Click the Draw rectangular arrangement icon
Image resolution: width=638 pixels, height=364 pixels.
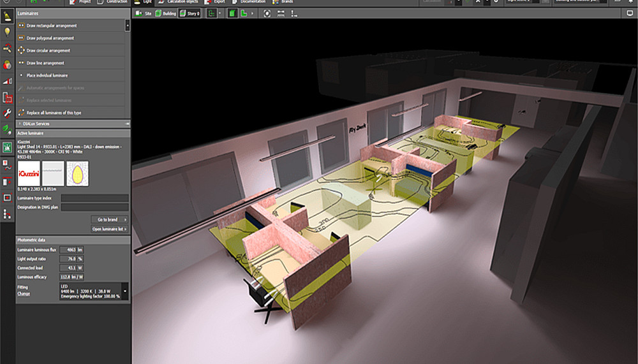(21, 25)
